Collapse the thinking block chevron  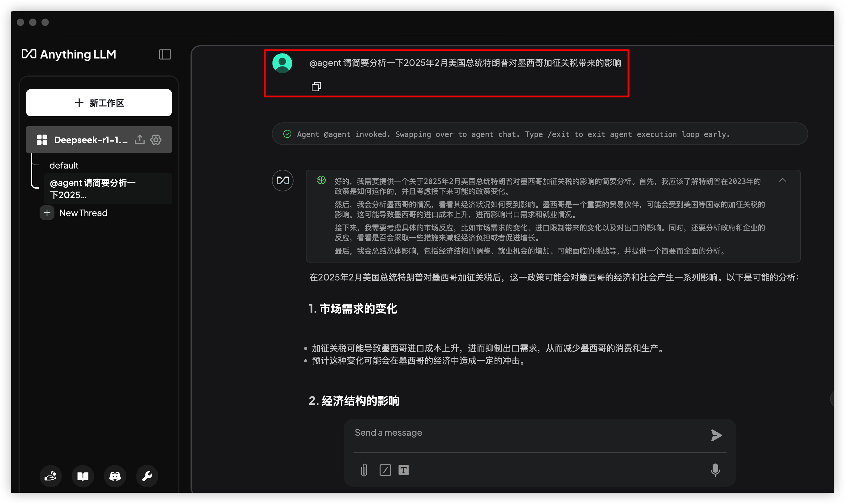(x=783, y=180)
